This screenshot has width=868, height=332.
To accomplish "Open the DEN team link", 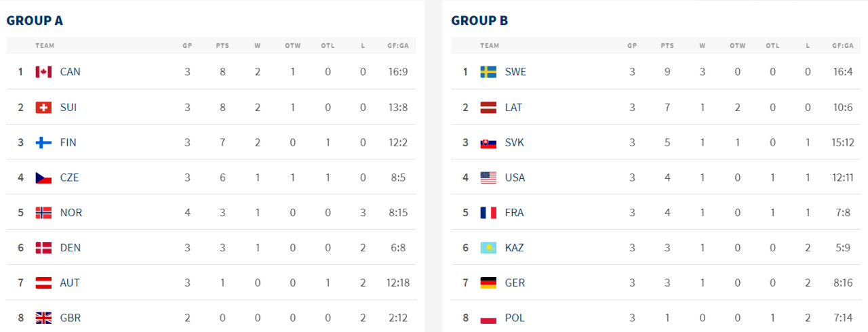I will point(70,248).
